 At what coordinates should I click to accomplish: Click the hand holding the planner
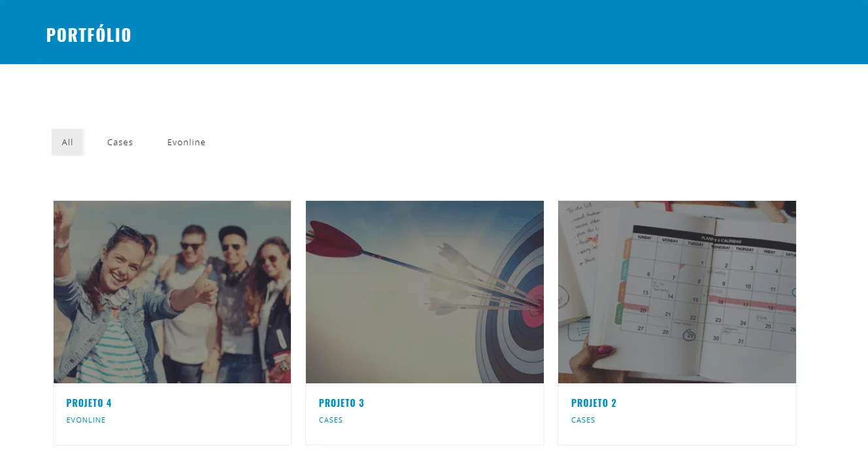coord(592,362)
